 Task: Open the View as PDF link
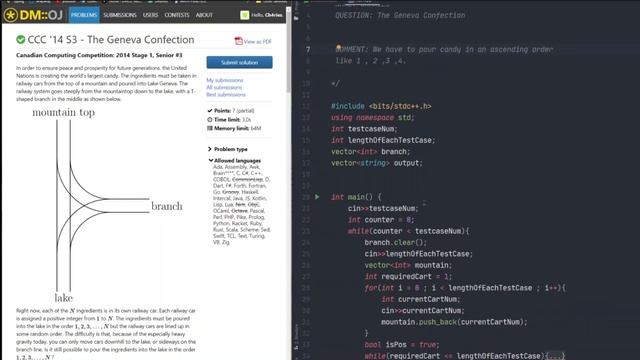[x=258, y=41]
